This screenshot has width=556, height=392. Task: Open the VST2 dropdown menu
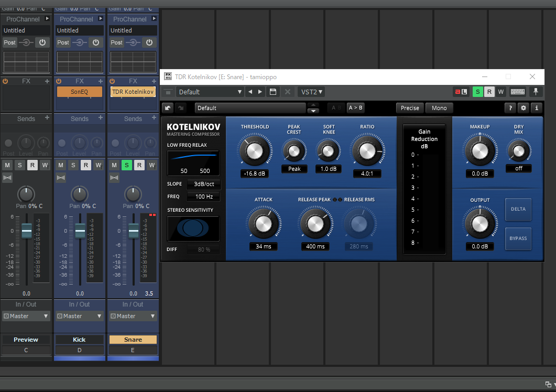tap(311, 92)
